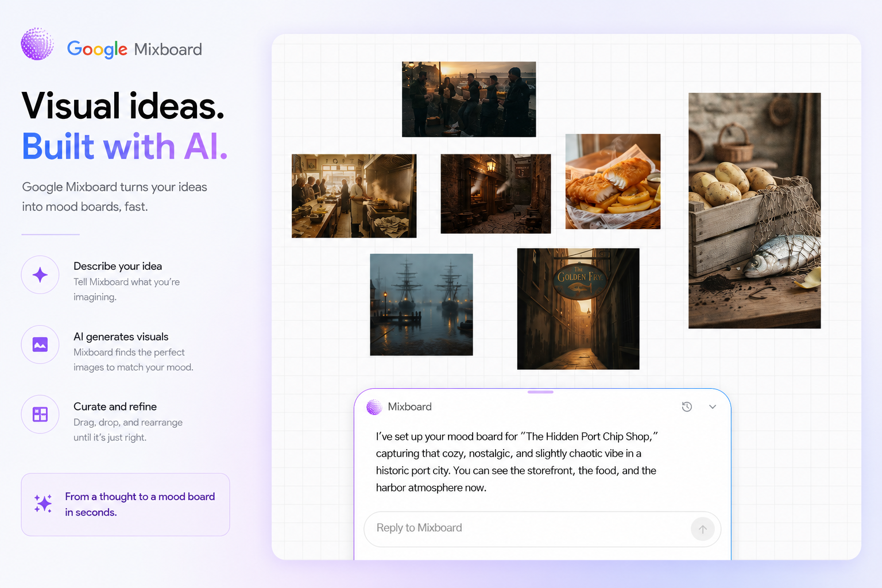Viewport: 882px width, 588px height.
Task: Click the "Tell Mixboard what you're imagining" description
Action: click(126, 289)
